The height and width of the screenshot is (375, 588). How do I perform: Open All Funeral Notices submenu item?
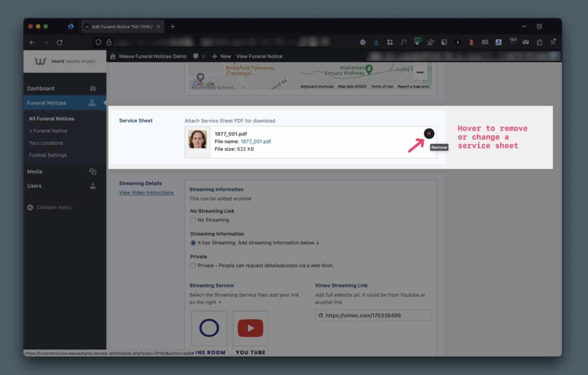click(51, 118)
